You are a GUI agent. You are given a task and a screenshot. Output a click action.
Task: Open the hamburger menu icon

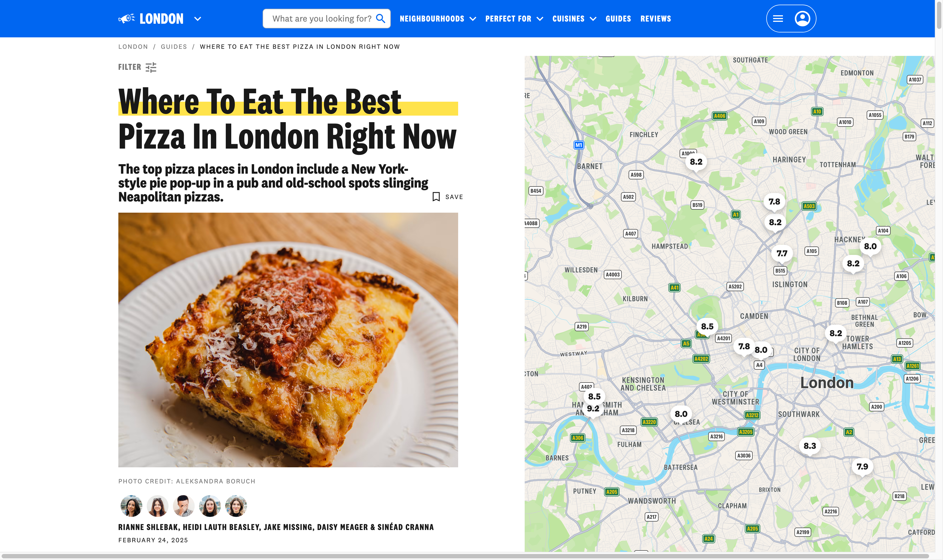point(778,19)
